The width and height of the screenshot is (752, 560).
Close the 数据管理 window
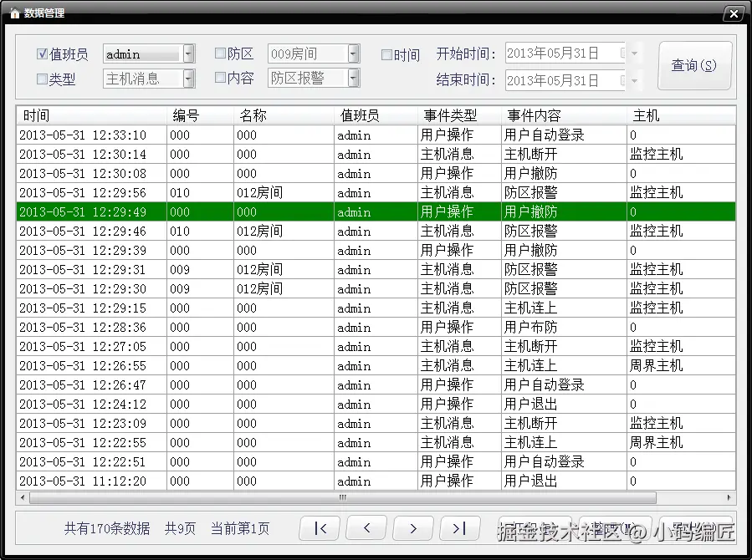pyautogui.click(x=734, y=14)
